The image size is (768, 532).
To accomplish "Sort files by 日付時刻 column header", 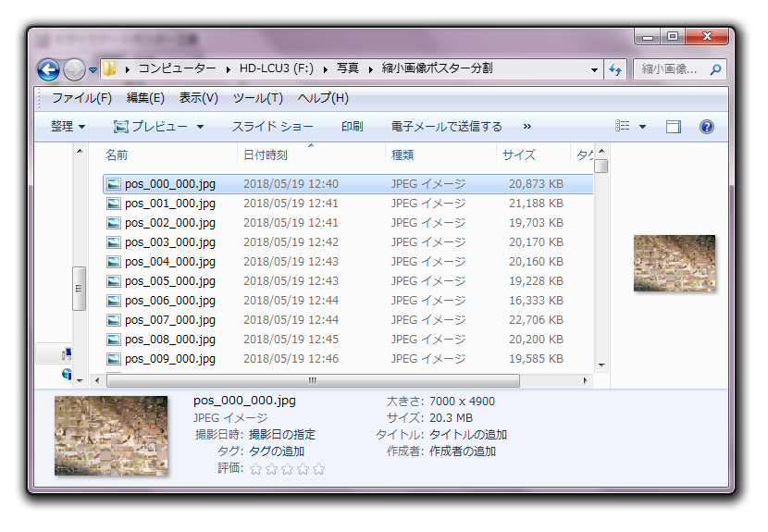I will click(265, 155).
